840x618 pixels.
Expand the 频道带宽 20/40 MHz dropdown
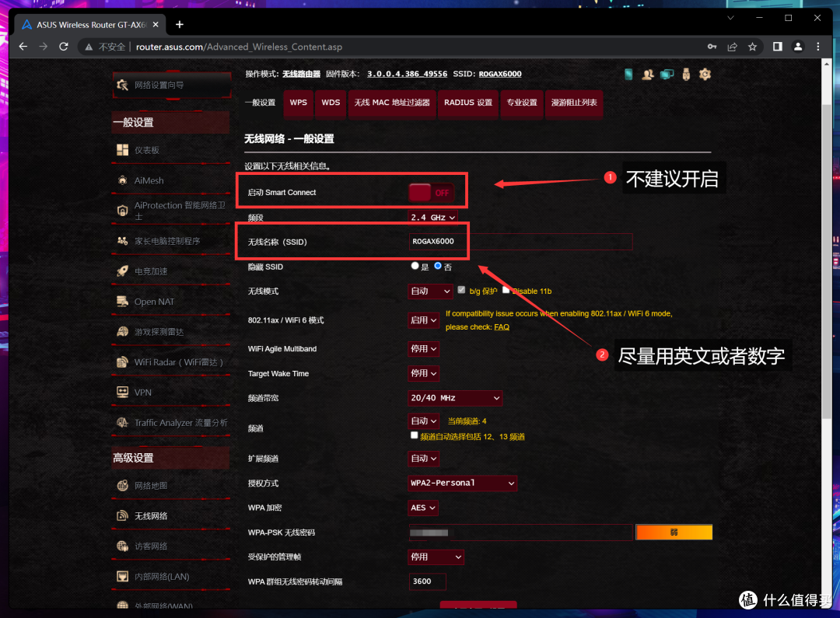(455, 398)
